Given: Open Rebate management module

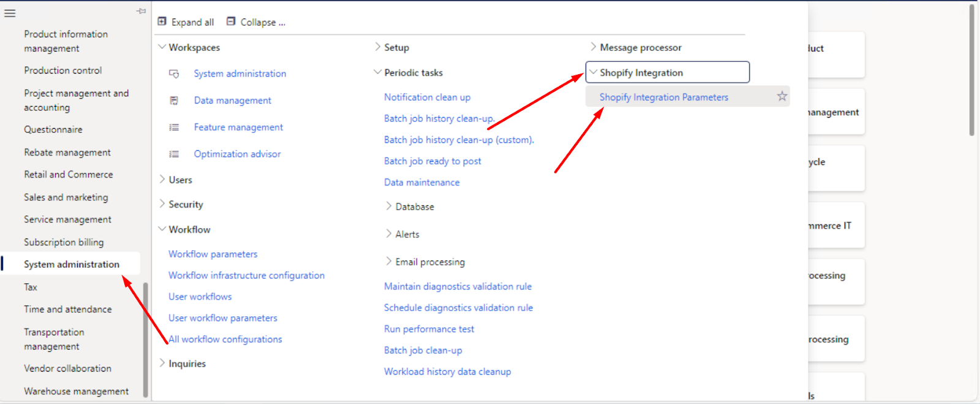Looking at the screenshot, I should pos(67,152).
